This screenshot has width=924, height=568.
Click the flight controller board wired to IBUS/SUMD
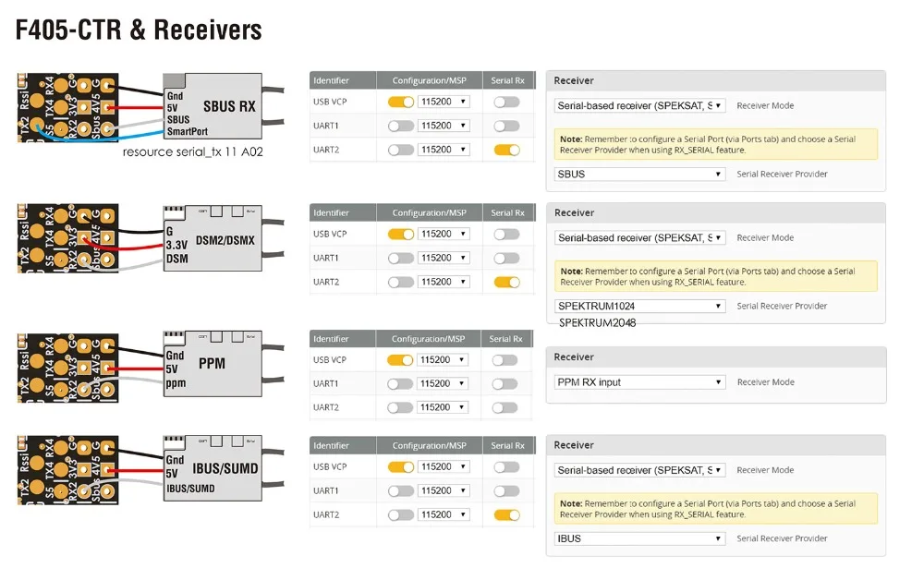pos(67,470)
